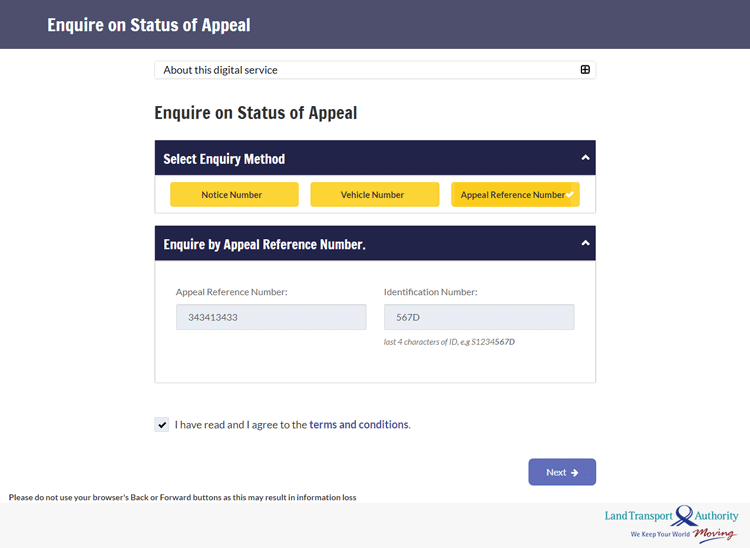Click the 'Select Enquiry Method' header text
This screenshot has height=548, width=750.
pyautogui.click(x=224, y=159)
